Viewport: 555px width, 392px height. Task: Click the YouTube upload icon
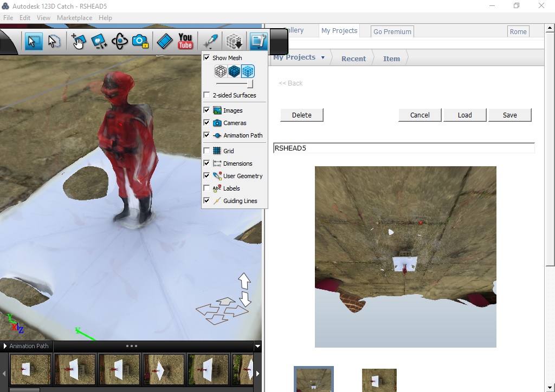pos(185,41)
